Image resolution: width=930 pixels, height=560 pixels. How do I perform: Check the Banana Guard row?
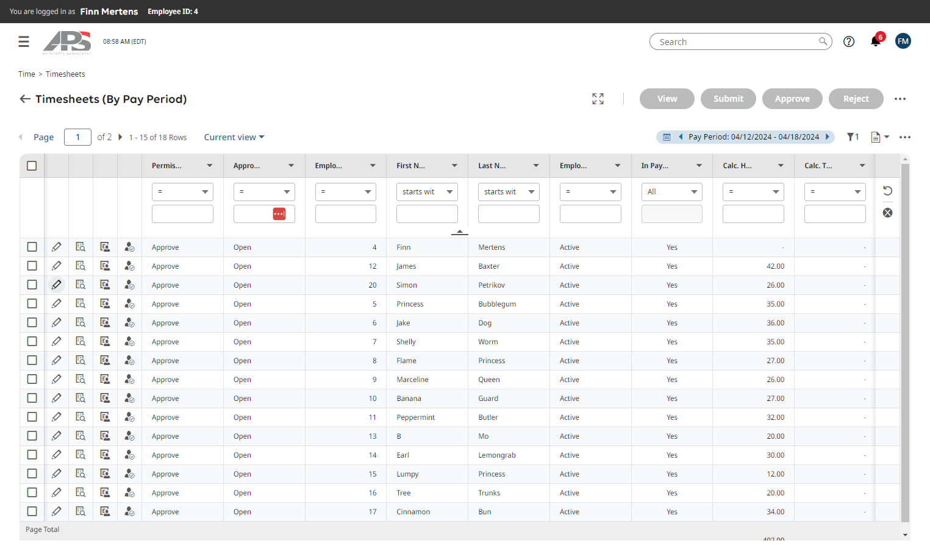click(32, 398)
